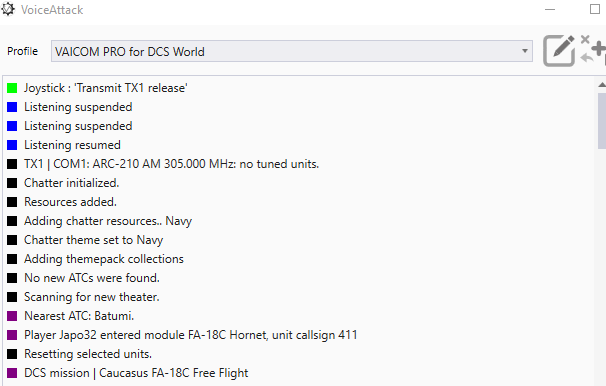Click the profile dropdown arrow

tap(524, 51)
